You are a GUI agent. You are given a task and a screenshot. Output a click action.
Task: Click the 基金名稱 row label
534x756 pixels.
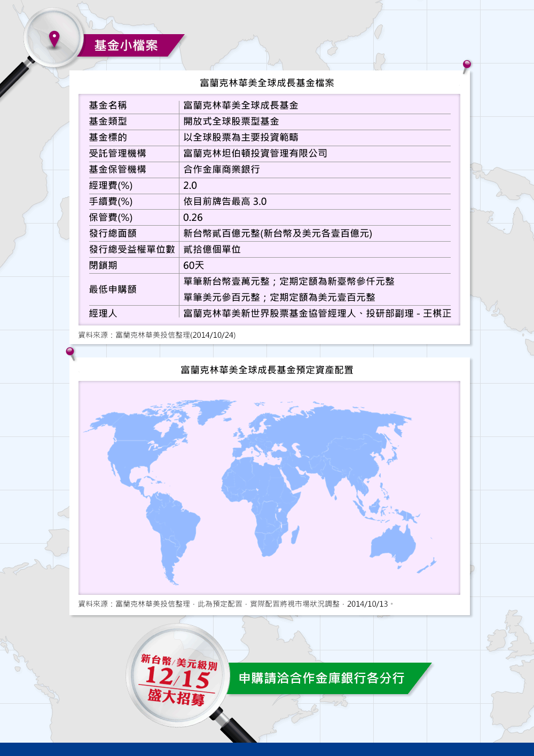[108, 106]
